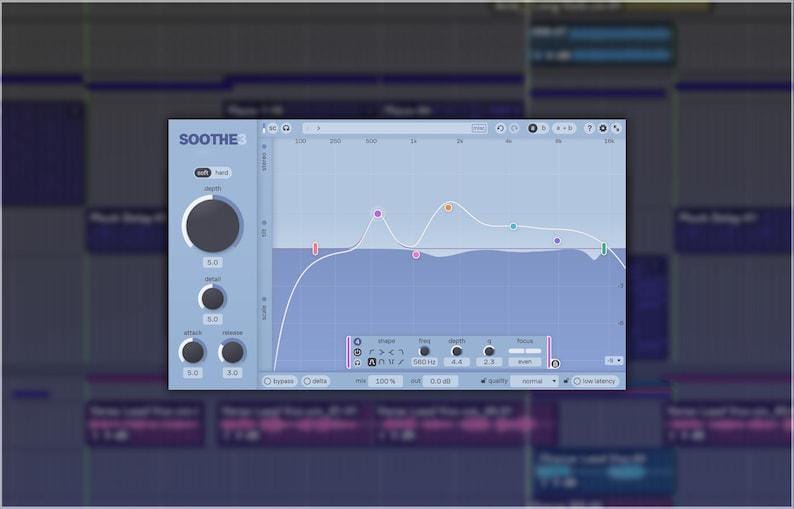Toggle the delta button

coord(315,381)
